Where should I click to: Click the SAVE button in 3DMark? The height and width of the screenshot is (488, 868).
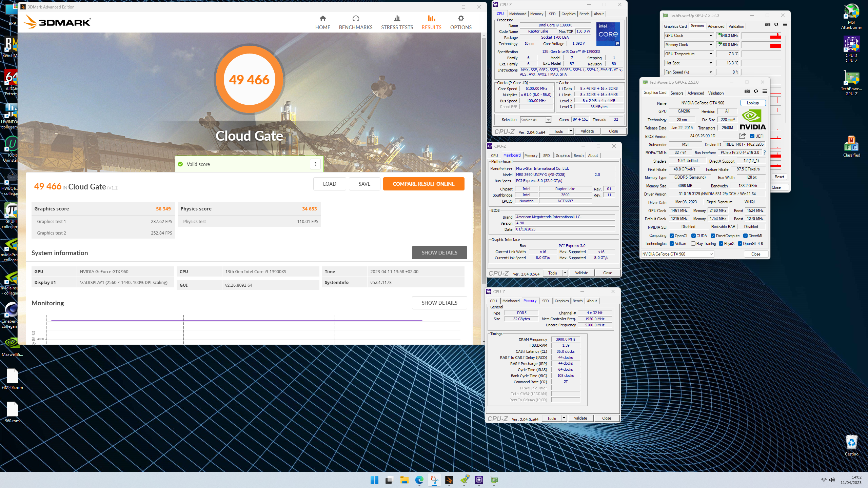[x=364, y=184]
